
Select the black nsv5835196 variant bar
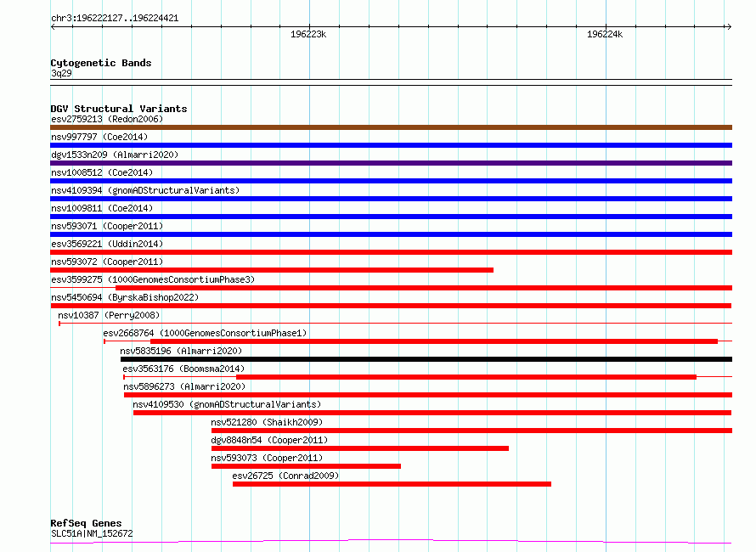click(x=426, y=359)
